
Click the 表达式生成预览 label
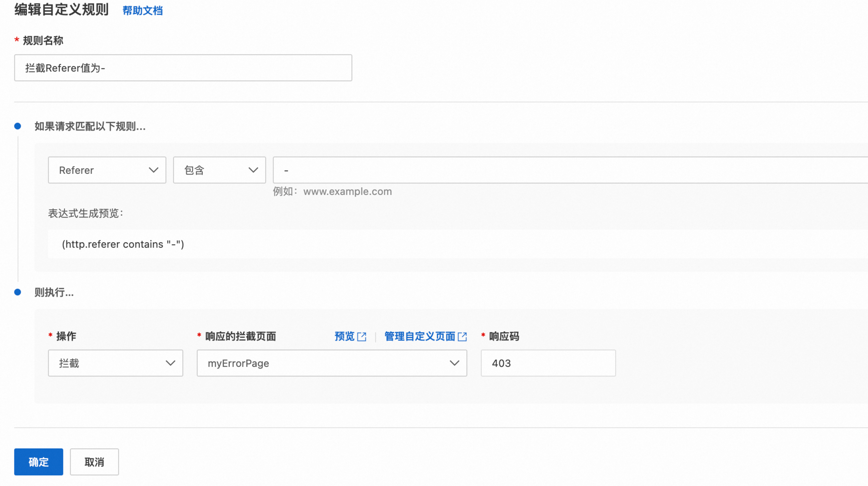tap(86, 214)
